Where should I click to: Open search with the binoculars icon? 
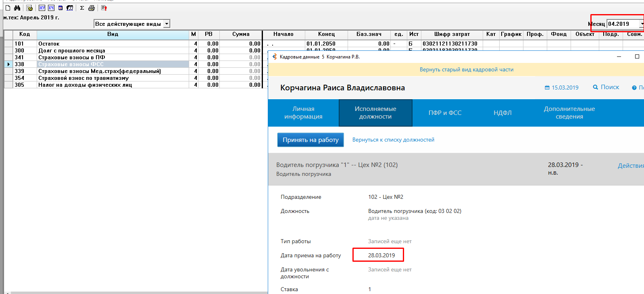point(17,8)
